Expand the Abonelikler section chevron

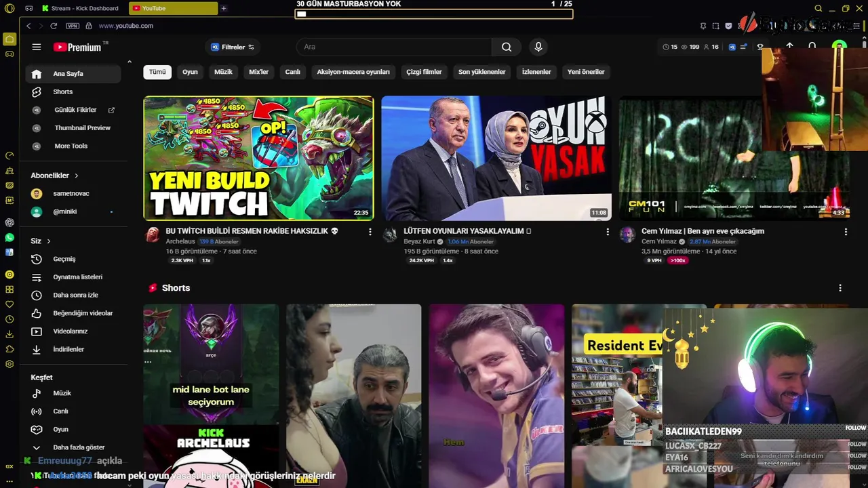tap(76, 176)
